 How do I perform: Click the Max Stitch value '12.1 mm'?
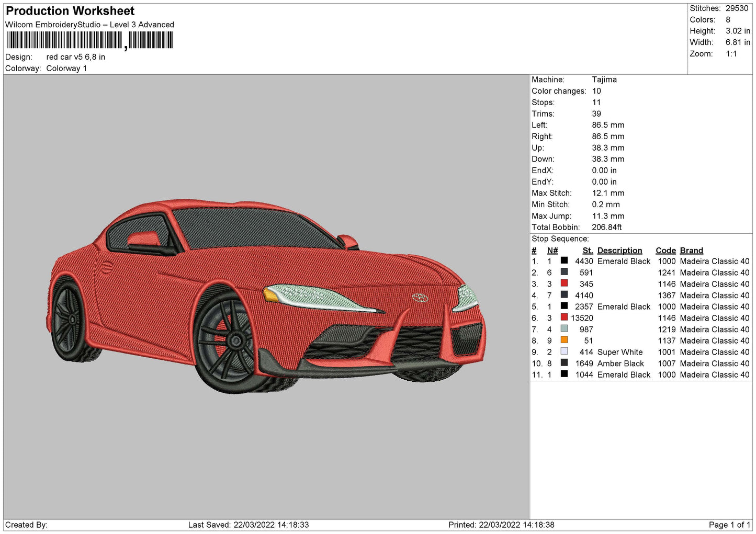[608, 193]
